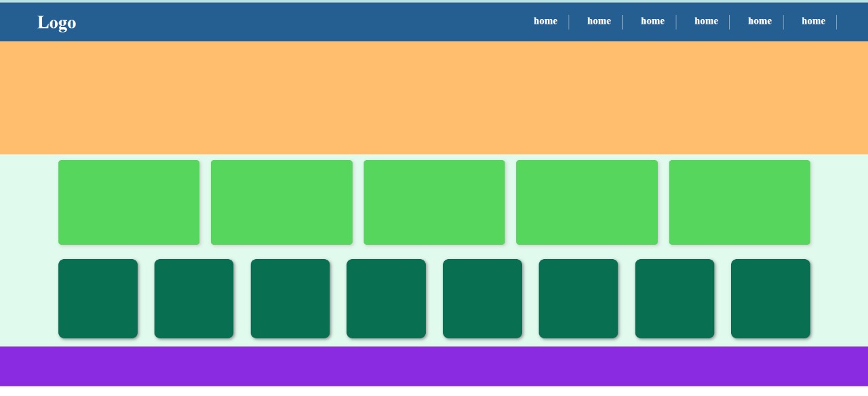Viewport: 868px width, 396px height.
Task: Click the middle light green card
Action: click(x=434, y=202)
